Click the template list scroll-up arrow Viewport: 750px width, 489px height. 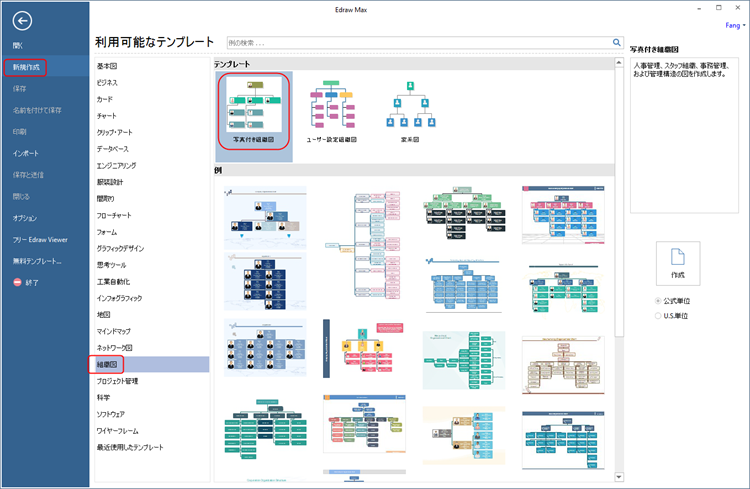(x=619, y=63)
